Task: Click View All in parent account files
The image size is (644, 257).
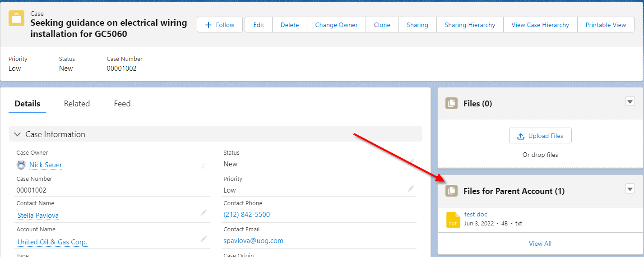Action: click(540, 243)
